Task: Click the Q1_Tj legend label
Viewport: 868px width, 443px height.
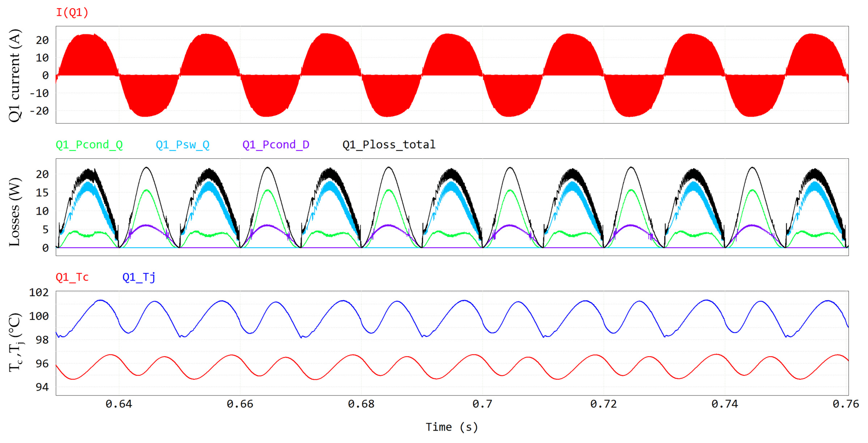Action: click(138, 277)
